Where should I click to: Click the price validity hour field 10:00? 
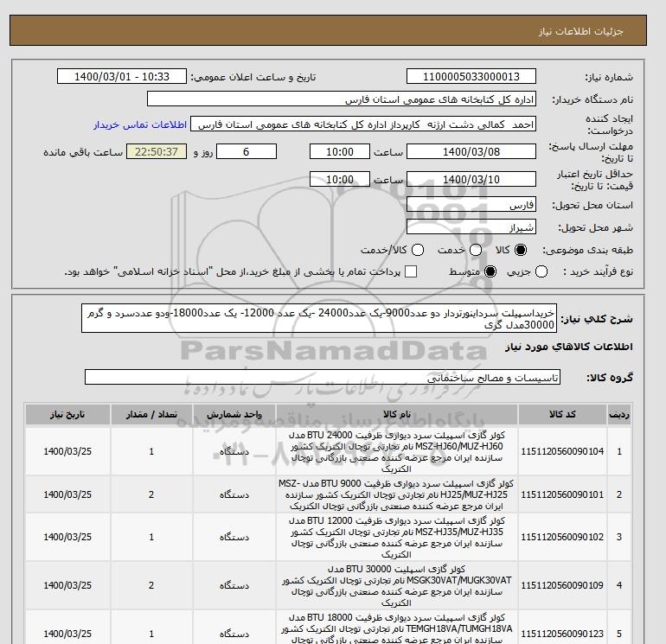tap(339, 179)
